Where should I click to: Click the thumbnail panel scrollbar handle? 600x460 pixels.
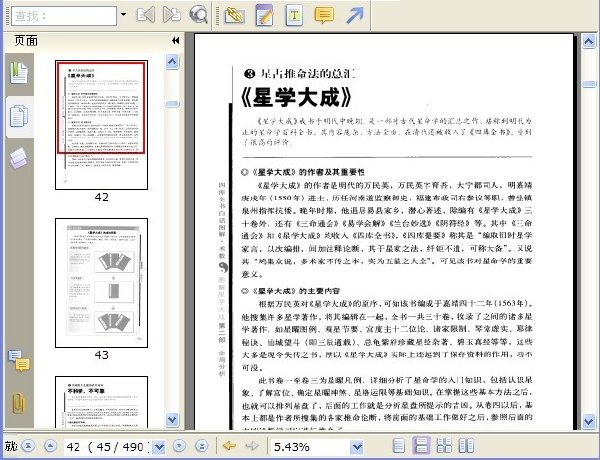point(172,104)
